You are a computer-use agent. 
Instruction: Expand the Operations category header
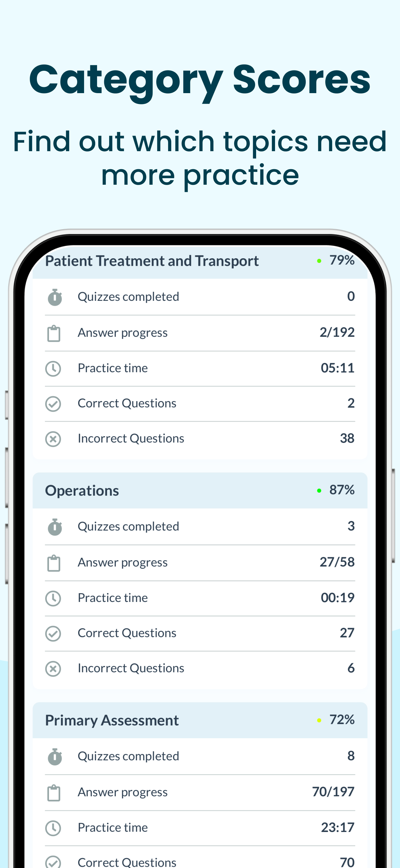200,491
